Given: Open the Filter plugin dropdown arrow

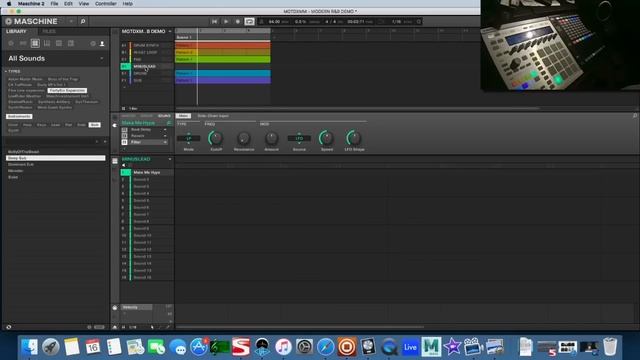Looking at the screenshot, I should (165, 142).
